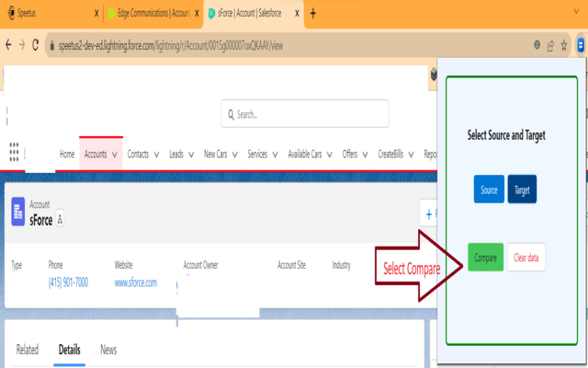Click the sForce account name heading
The image size is (588, 368).
pos(40,220)
